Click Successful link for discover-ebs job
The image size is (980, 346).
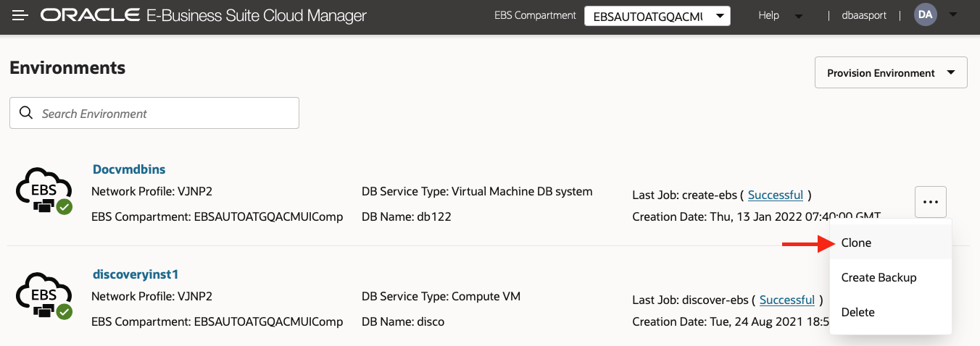(786, 300)
